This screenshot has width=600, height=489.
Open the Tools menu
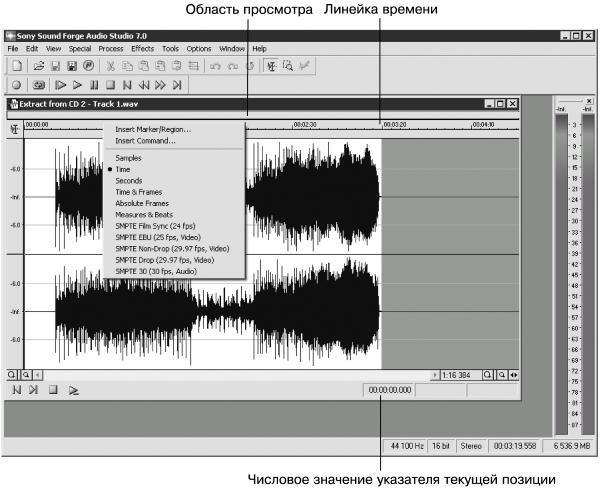[170, 49]
